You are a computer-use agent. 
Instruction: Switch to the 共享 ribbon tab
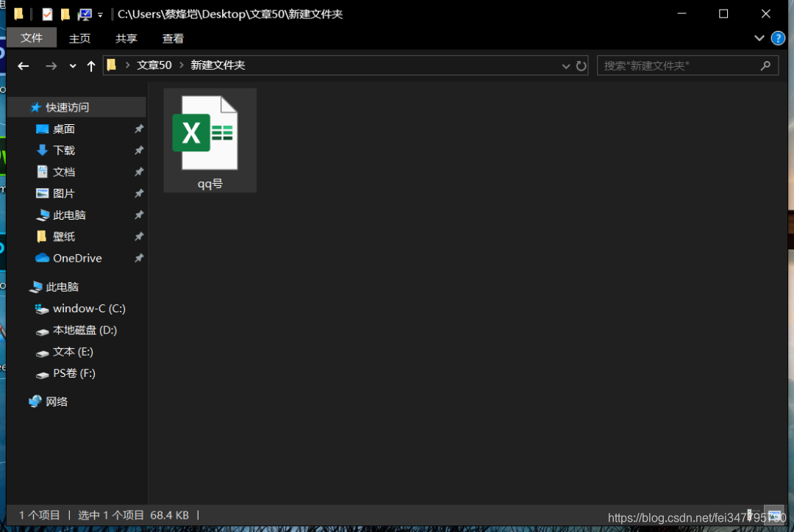click(x=126, y=38)
